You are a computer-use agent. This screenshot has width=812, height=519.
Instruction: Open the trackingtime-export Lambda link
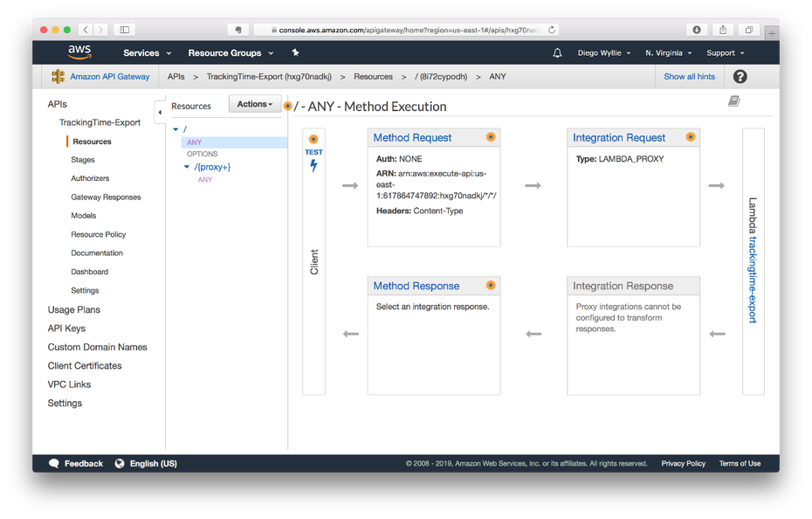(753, 280)
